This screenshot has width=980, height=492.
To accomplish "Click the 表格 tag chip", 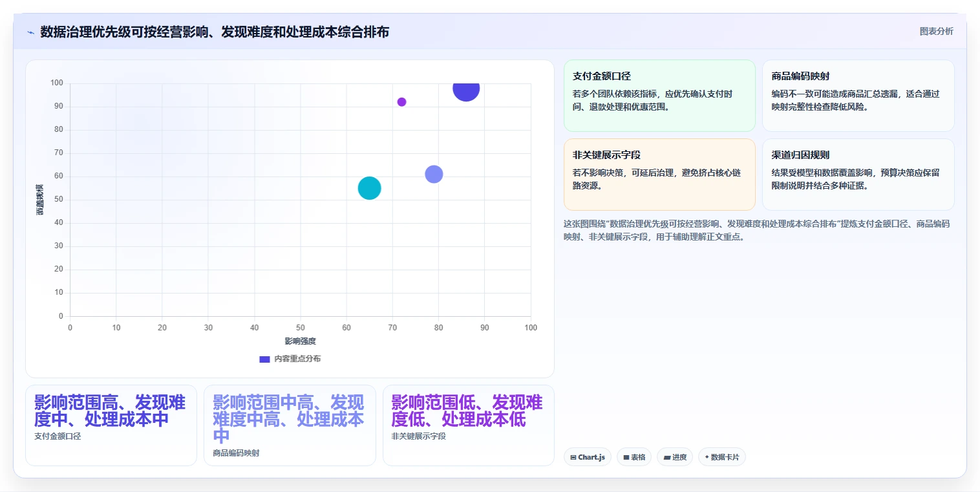I will click(634, 457).
